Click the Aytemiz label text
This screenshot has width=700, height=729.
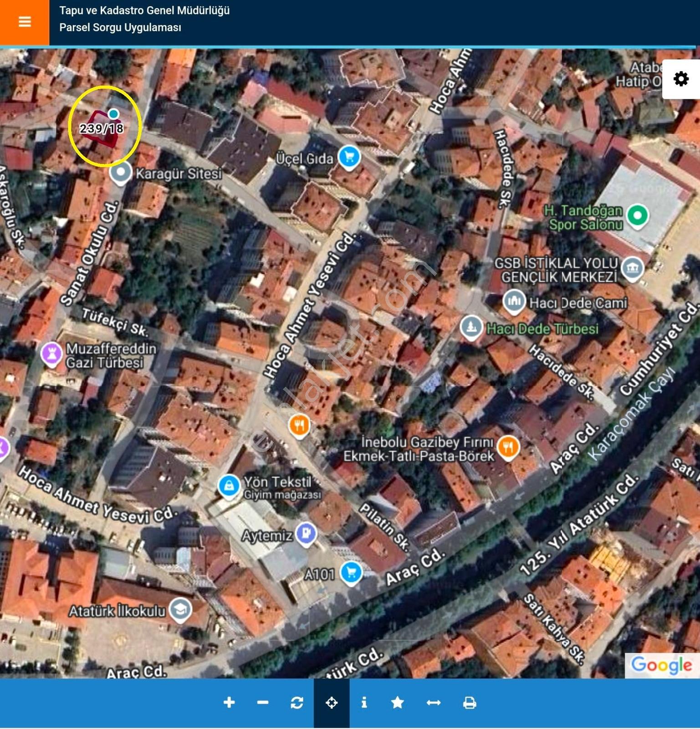(x=267, y=536)
